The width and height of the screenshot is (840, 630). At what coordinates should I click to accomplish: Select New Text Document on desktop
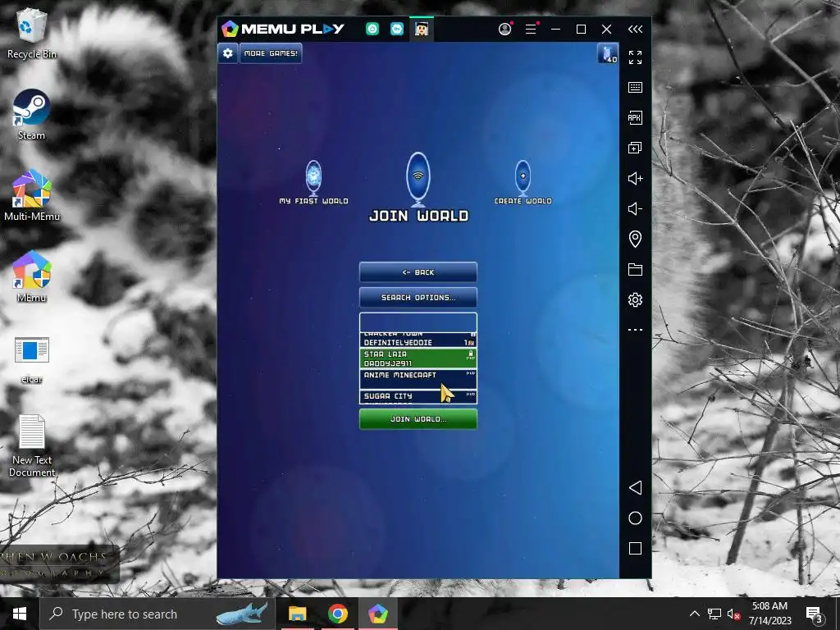coord(32,445)
